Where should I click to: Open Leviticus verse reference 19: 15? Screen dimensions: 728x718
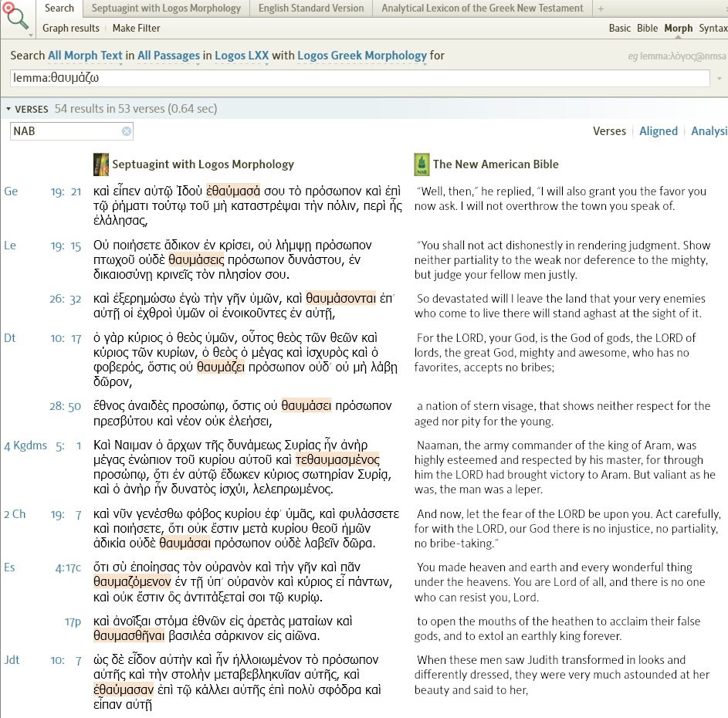pyautogui.click(x=66, y=246)
